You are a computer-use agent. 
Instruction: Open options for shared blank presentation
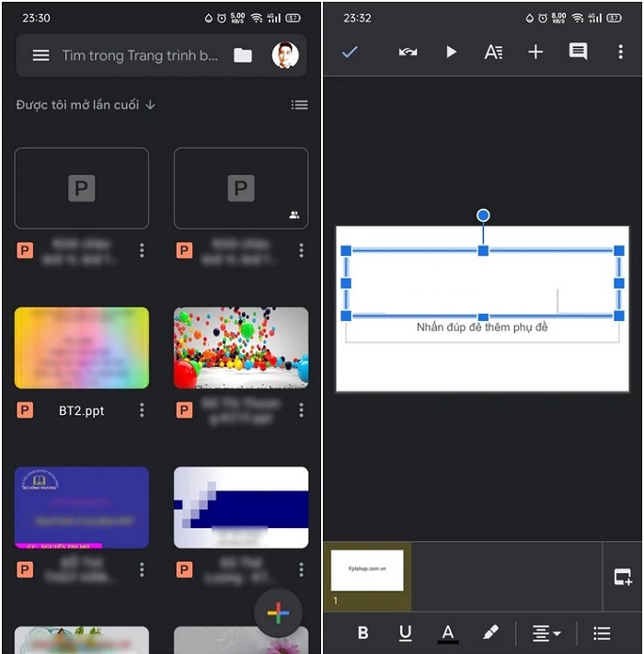(301, 251)
